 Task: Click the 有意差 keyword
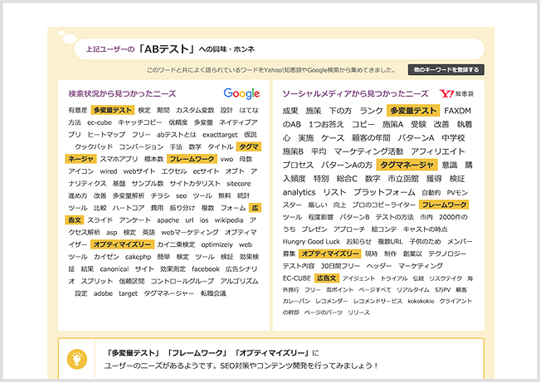point(78,110)
